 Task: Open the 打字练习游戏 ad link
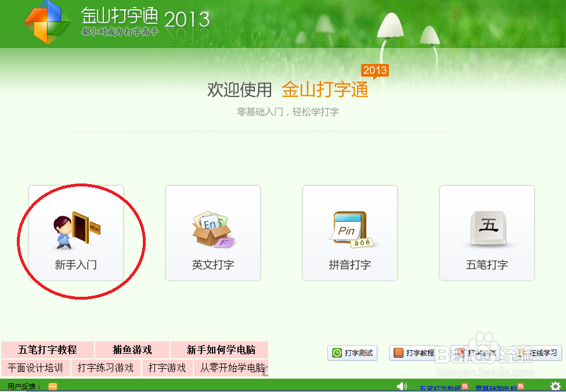tap(106, 368)
